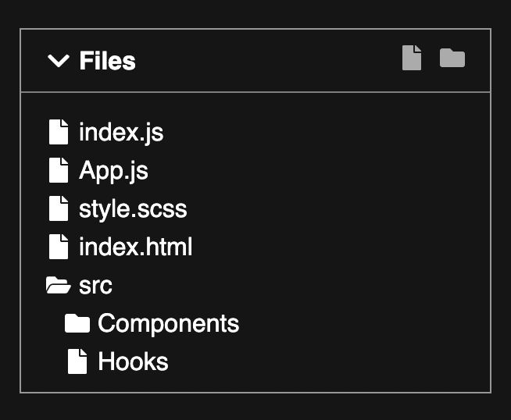Click file icon beside App.js
This screenshot has width=511, height=420.
59,170
